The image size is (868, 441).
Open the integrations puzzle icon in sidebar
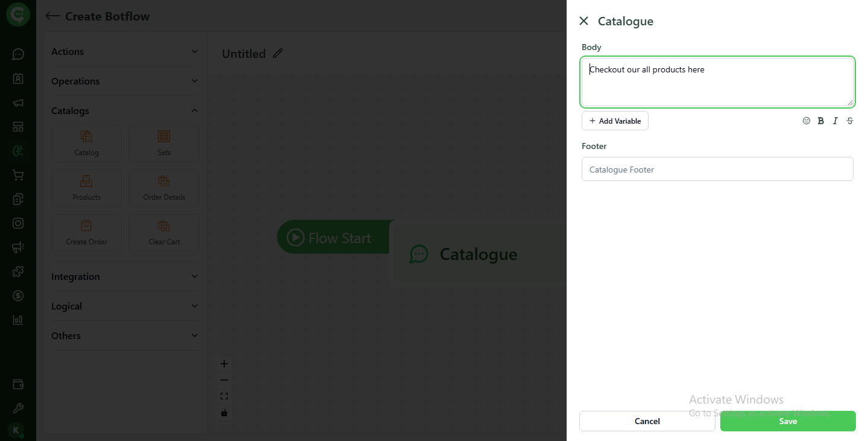tap(17, 271)
